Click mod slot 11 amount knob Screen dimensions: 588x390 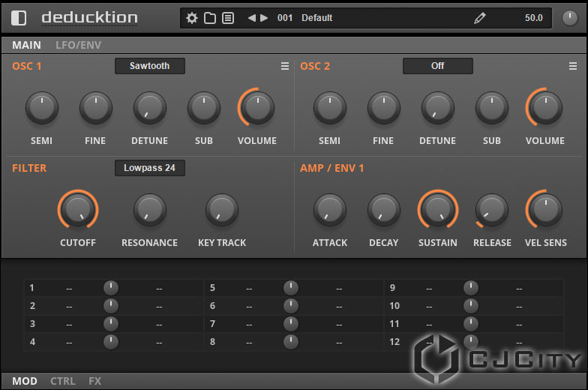471,324
